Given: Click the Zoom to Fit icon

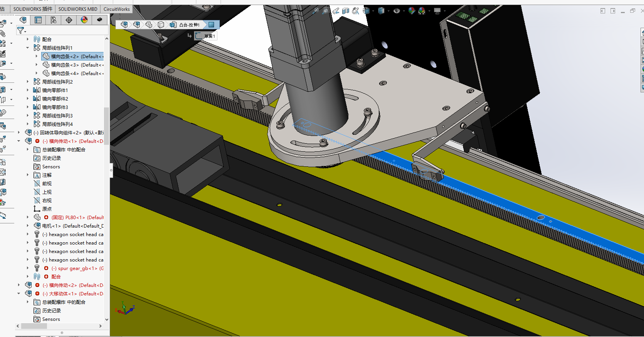Looking at the screenshot, I should (x=316, y=11).
